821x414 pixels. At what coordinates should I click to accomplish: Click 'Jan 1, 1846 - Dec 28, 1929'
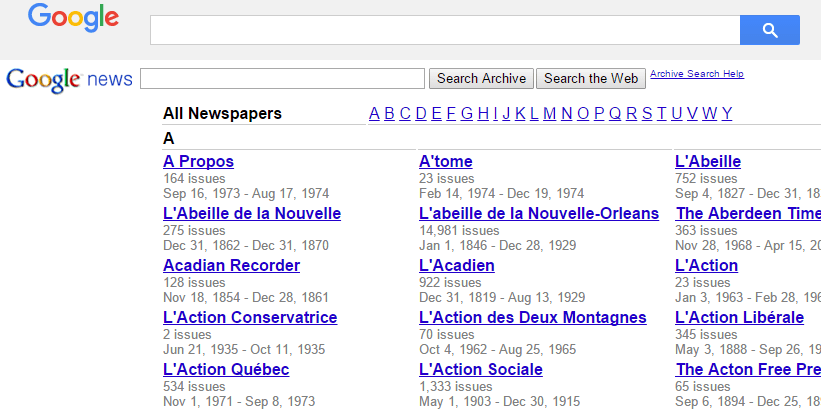pos(497,245)
